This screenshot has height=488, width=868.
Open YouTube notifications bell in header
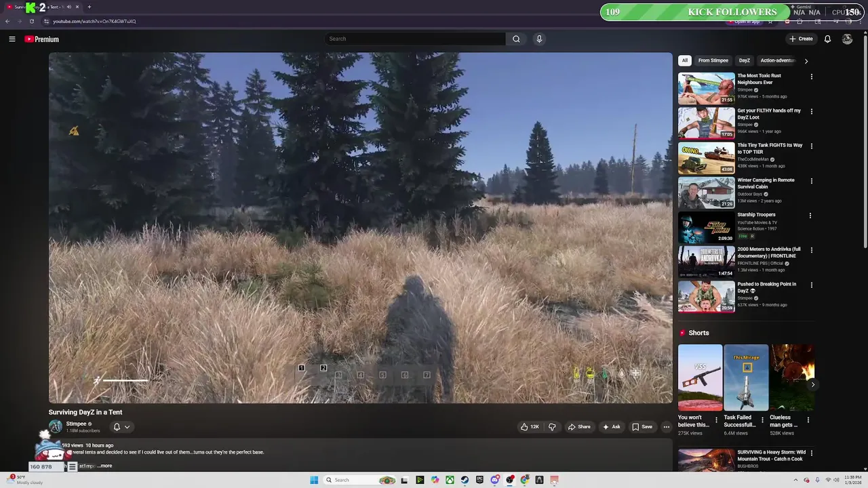(827, 39)
